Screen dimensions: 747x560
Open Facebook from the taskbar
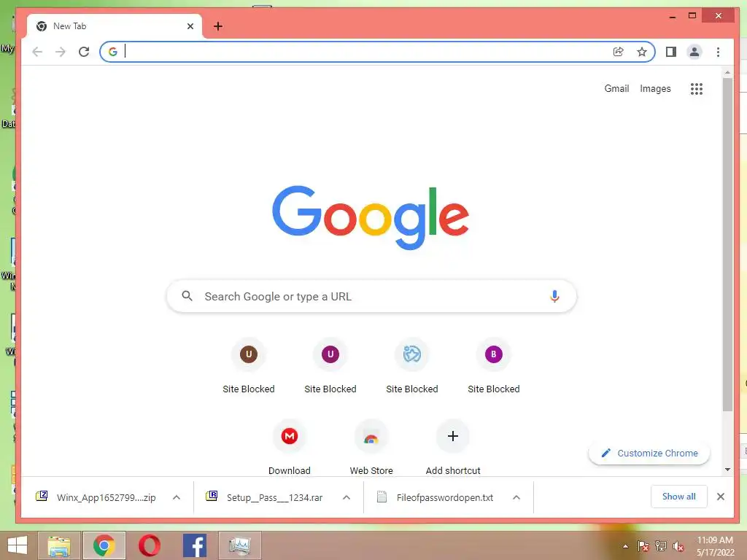click(x=194, y=545)
